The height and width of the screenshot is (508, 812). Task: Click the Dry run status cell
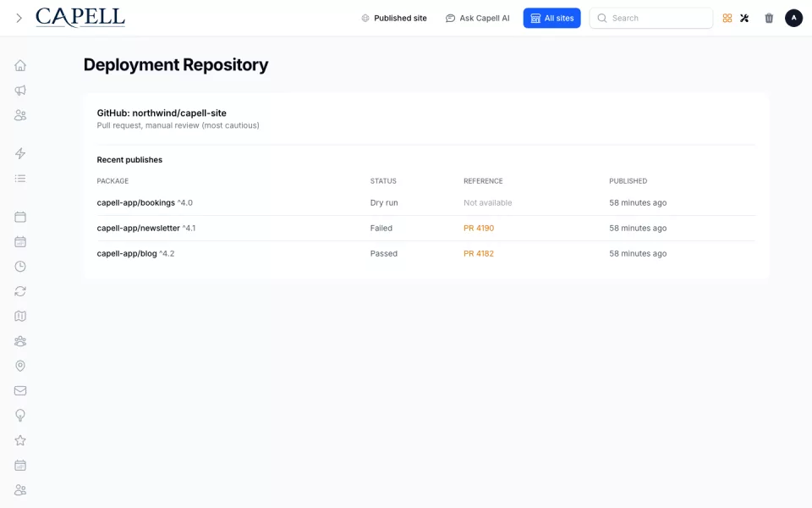(x=384, y=202)
